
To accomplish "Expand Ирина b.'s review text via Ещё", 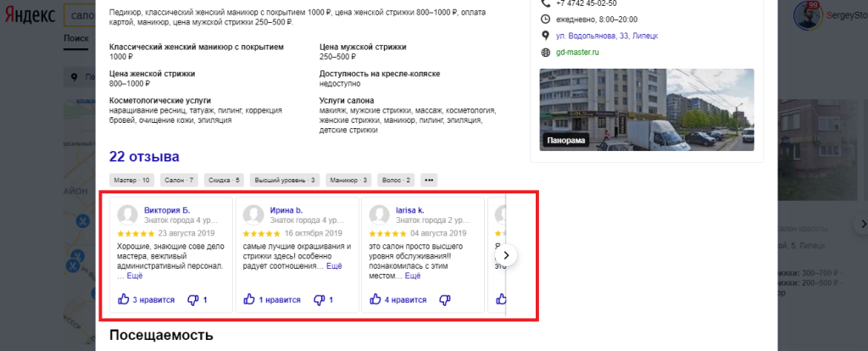I will (334, 266).
